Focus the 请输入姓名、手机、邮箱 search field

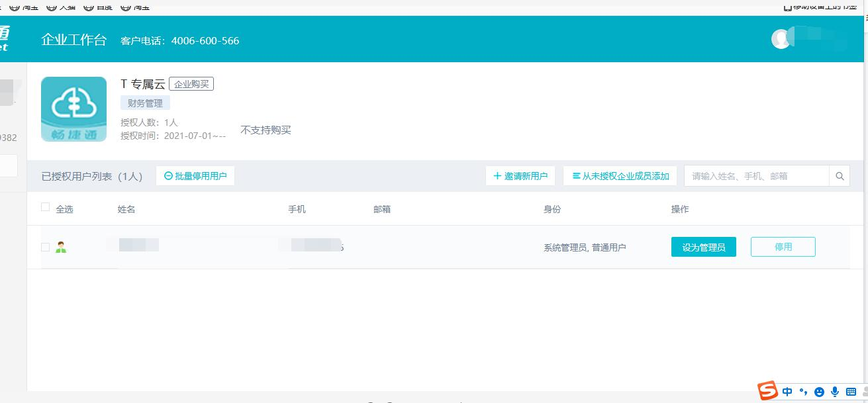pyautogui.click(x=756, y=176)
